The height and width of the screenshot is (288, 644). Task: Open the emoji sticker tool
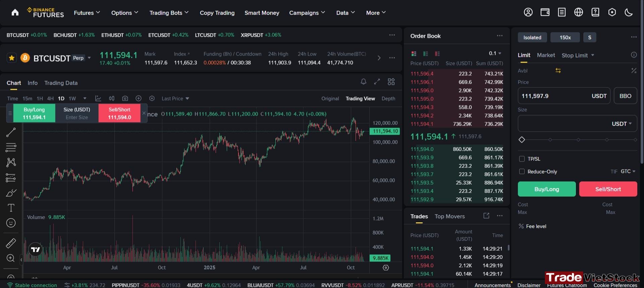pyautogui.click(x=11, y=223)
